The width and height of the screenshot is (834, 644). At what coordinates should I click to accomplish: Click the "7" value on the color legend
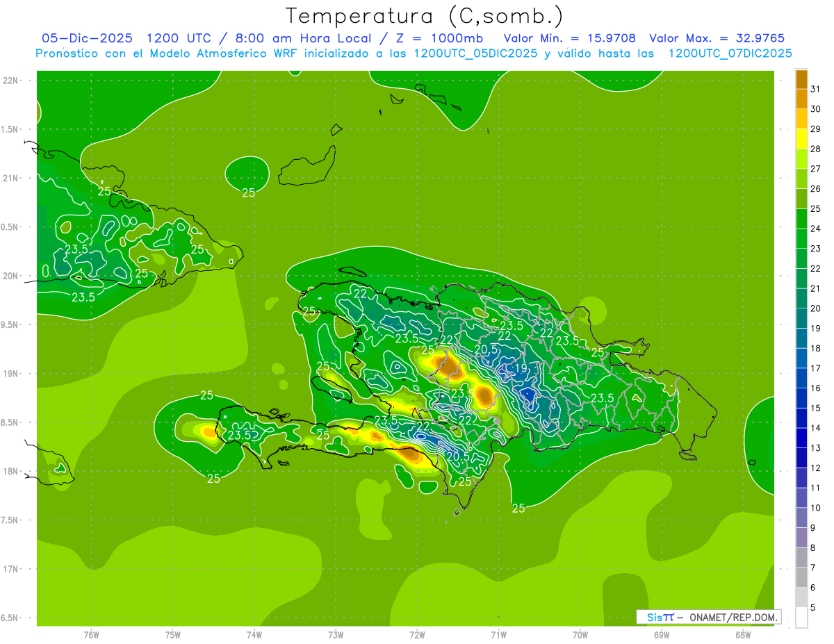(812, 568)
